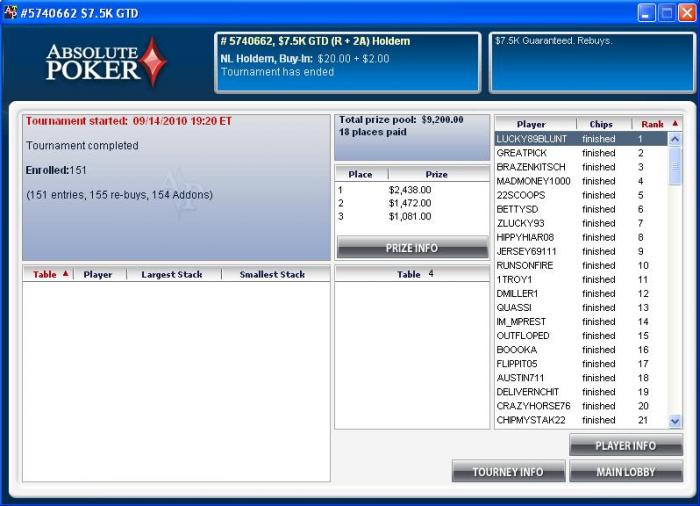Click the Buy-In $20.00 + $2.00 line

(x=305, y=59)
